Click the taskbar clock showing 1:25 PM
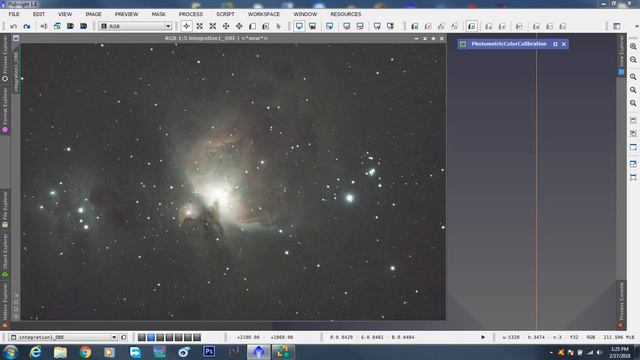This screenshot has width=640, height=360. pyautogui.click(x=620, y=352)
